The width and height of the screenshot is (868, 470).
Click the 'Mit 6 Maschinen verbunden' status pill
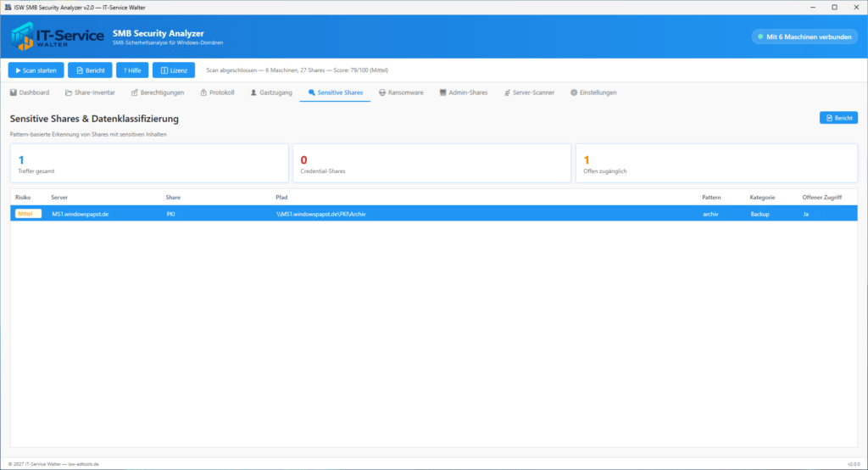(x=805, y=36)
